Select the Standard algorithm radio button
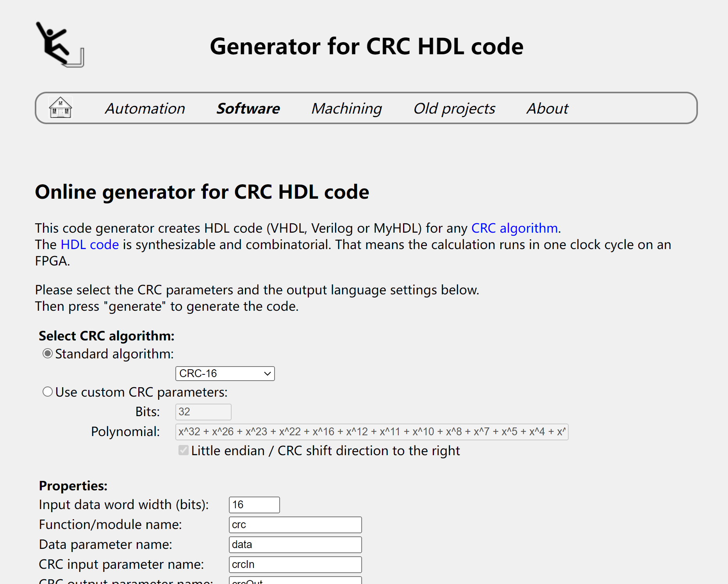 pyautogui.click(x=48, y=354)
